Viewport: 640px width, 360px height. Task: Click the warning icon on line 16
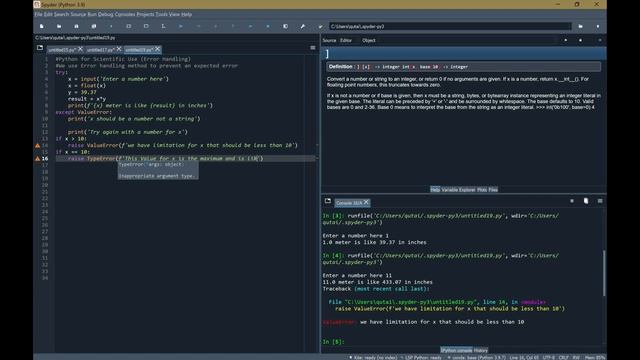[x=38, y=158]
